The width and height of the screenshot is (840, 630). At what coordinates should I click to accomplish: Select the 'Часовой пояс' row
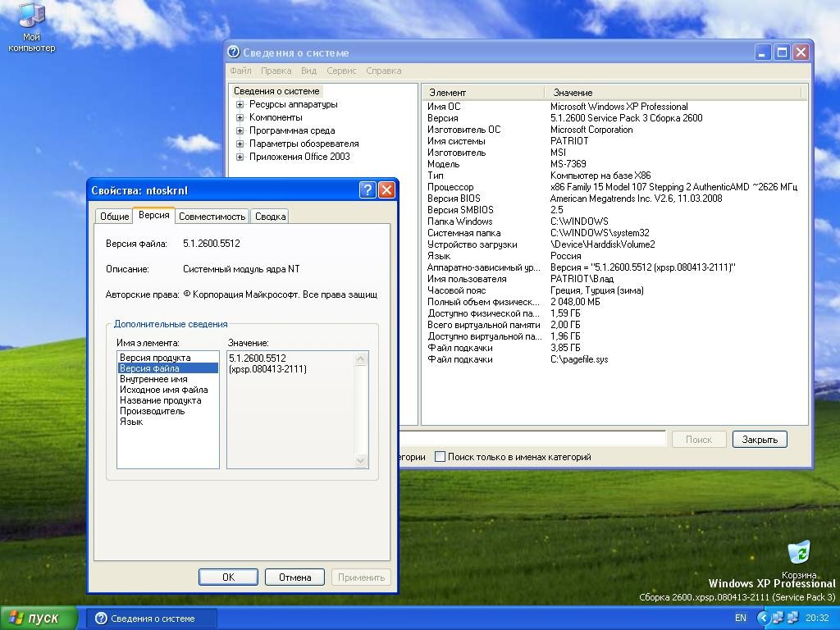click(x=614, y=290)
